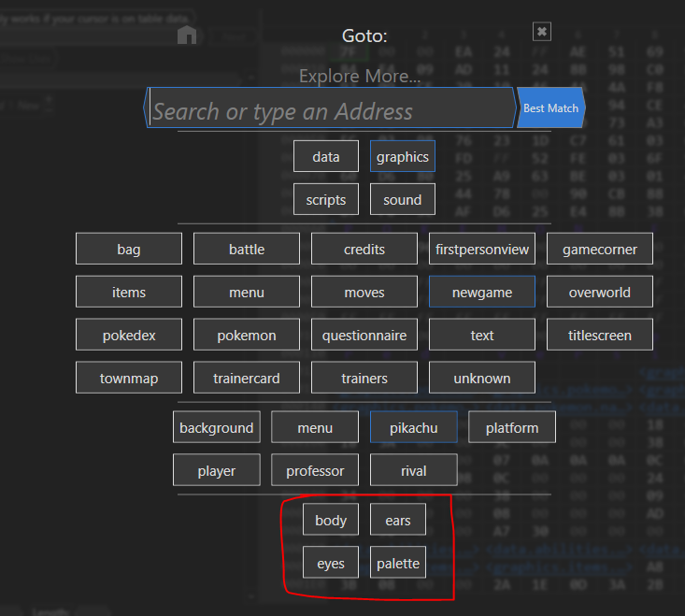This screenshot has width=685, height=616.
Task: Pick the titlescreen subcategory
Action: (600, 335)
